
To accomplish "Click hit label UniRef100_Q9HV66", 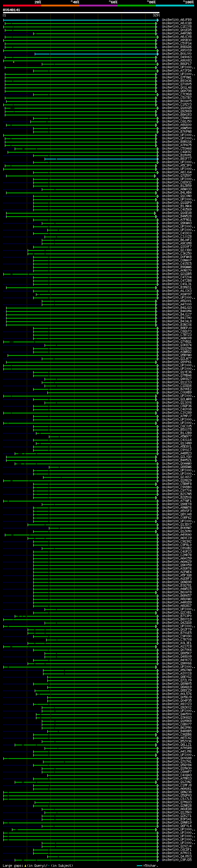I will point(177,663).
